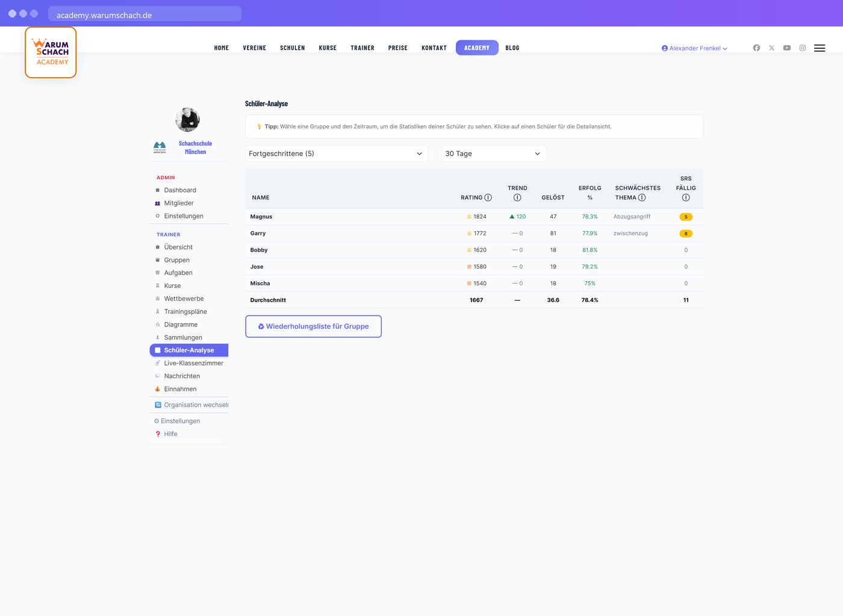Click SRS badge 5 in Magnus row

point(686,217)
